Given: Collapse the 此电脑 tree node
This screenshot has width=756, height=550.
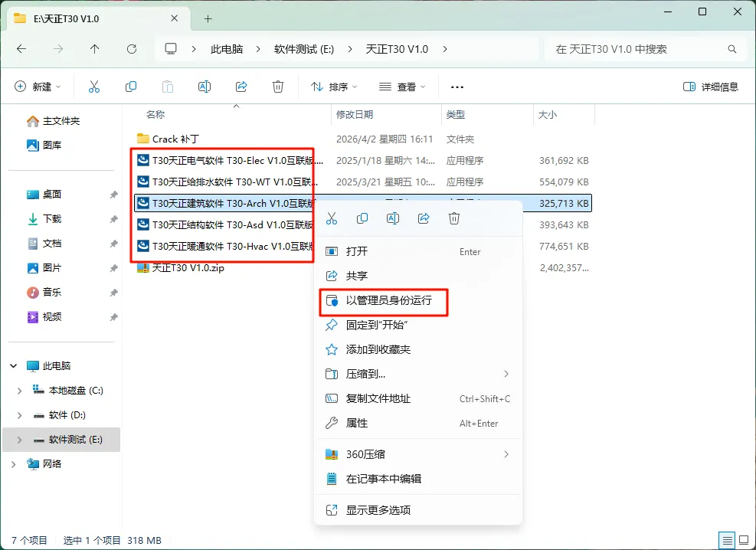Looking at the screenshot, I should pyautogui.click(x=14, y=366).
